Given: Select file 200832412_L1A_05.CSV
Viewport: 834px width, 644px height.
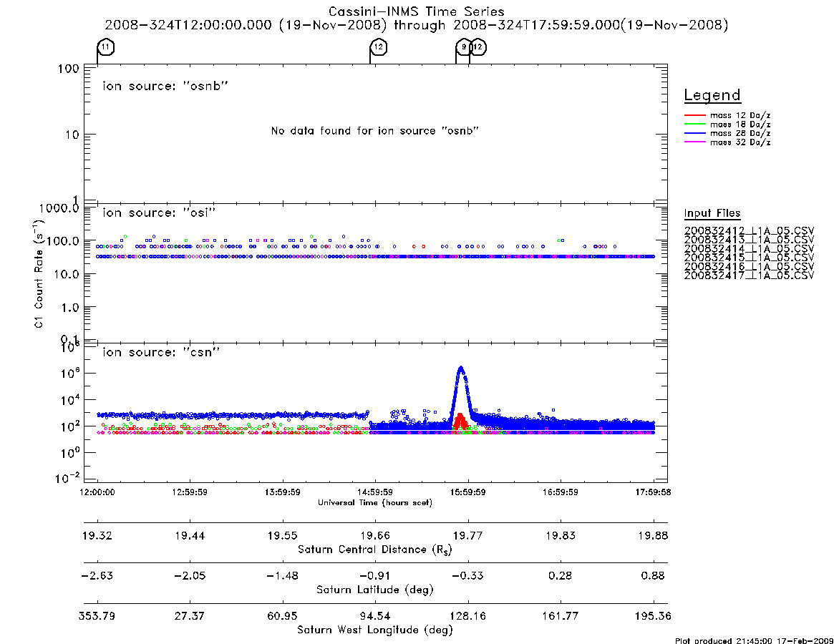Looking at the screenshot, I should click(x=749, y=231).
